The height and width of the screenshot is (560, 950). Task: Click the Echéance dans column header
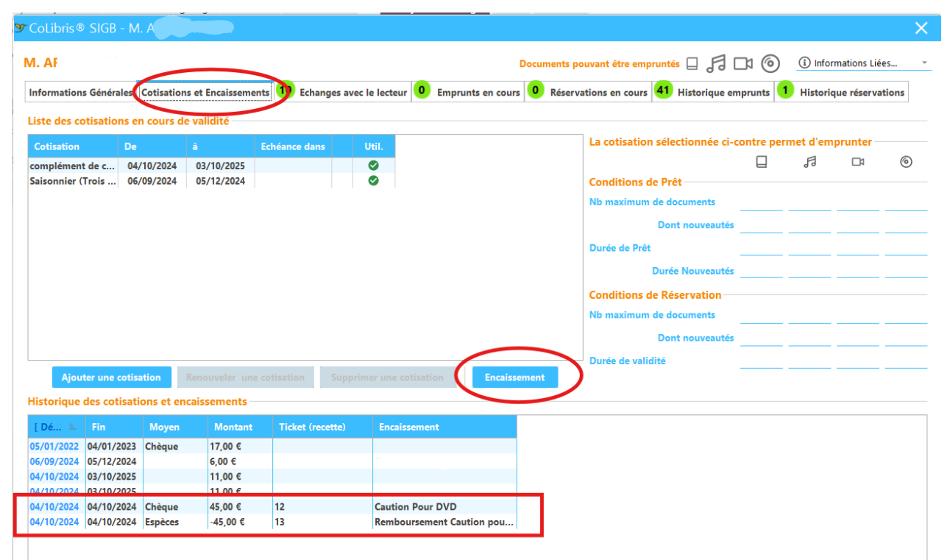click(293, 146)
